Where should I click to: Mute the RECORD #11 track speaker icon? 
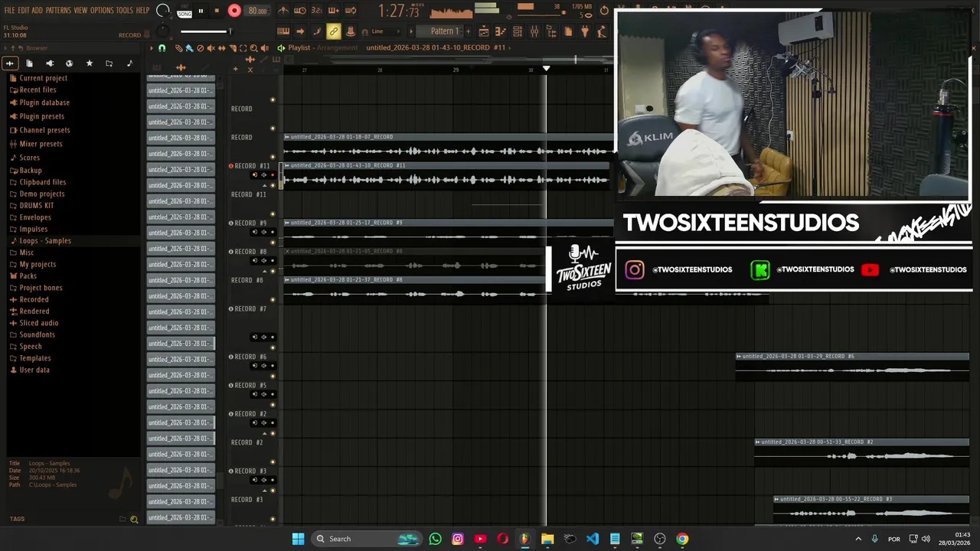(264, 174)
